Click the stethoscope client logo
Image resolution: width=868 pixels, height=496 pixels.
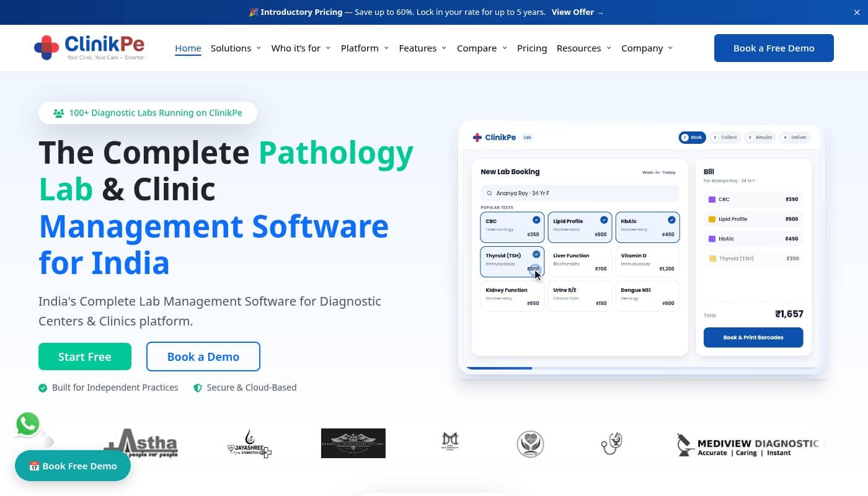pos(611,443)
